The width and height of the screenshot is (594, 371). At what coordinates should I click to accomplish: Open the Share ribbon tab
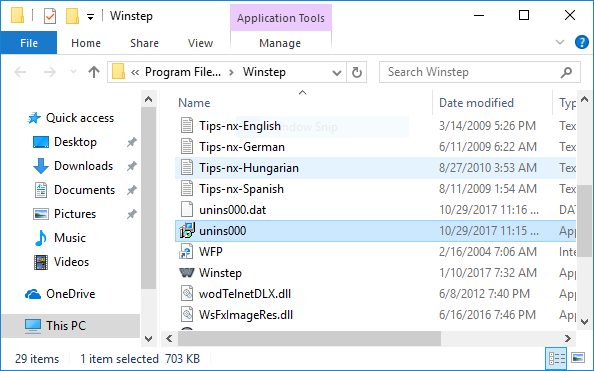point(144,43)
